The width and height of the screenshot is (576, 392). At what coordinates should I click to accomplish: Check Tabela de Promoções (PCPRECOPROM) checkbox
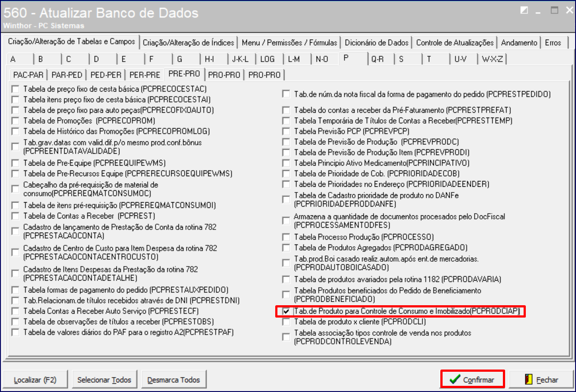[16, 121]
